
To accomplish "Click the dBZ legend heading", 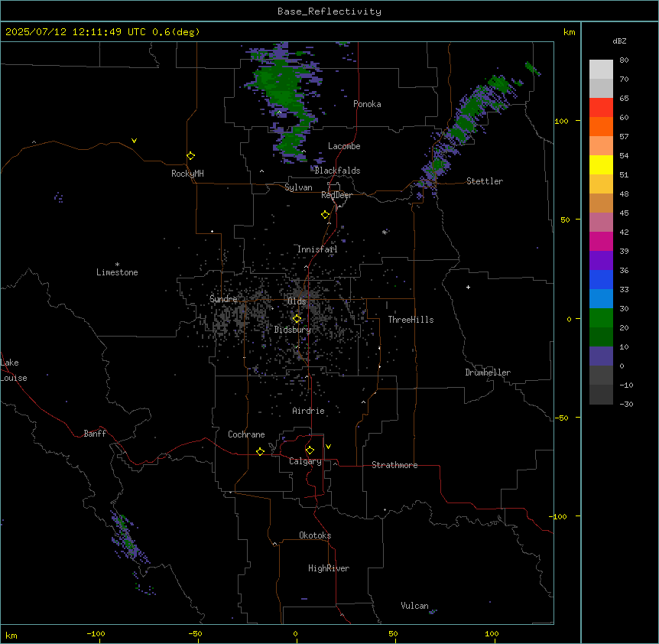I will click(619, 41).
